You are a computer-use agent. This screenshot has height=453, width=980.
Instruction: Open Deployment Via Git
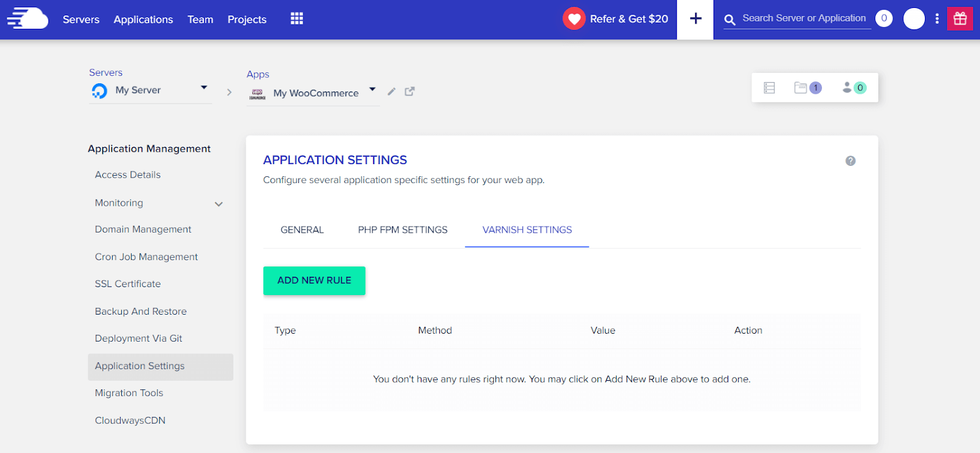click(138, 339)
